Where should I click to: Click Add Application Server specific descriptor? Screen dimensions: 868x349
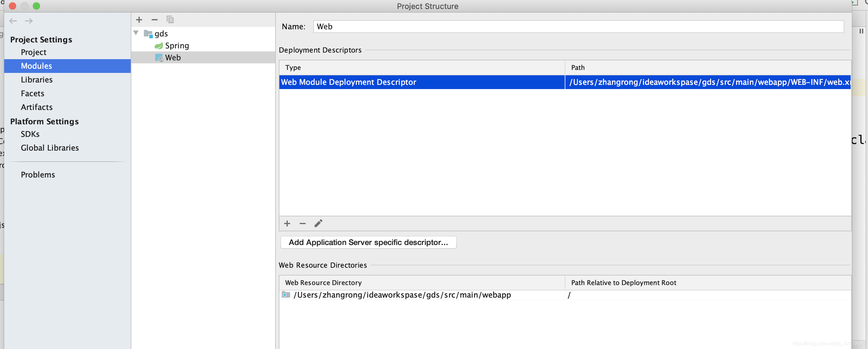368,242
